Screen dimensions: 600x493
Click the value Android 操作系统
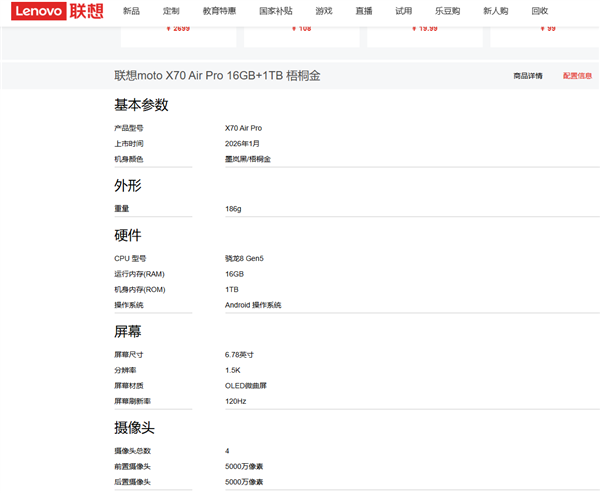click(x=253, y=305)
